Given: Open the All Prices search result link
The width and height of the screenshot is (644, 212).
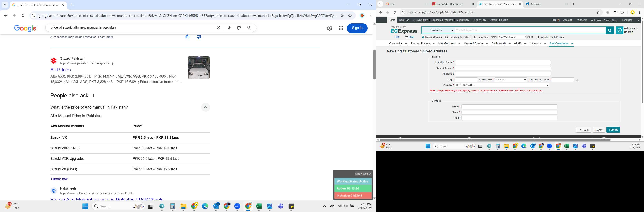Looking at the screenshot, I should (61, 70).
